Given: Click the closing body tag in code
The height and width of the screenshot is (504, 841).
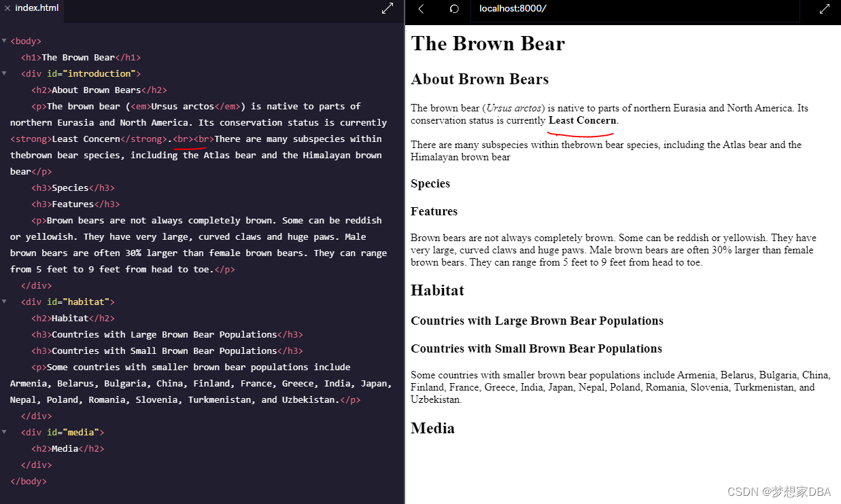Looking at the screenshot, I should pos(29,482).
